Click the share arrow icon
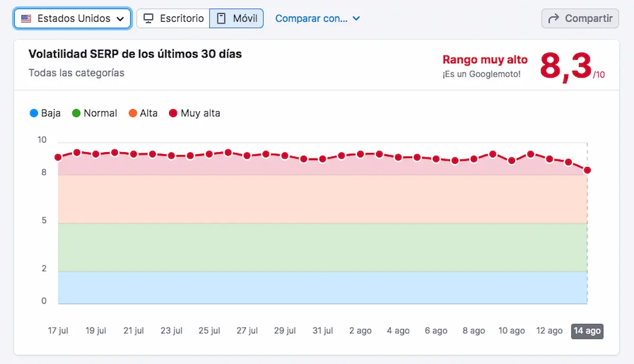 point(554,18)
